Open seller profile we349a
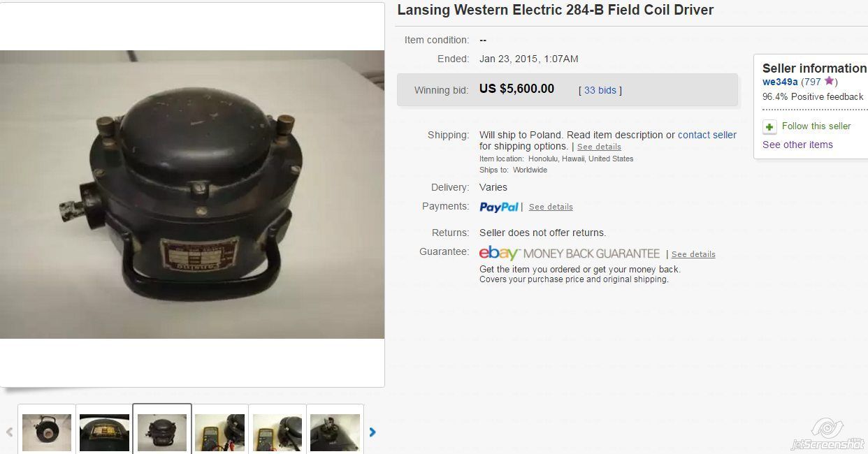Image resolution: width=868 pixels, height=454 pixels. coord(780,82)
